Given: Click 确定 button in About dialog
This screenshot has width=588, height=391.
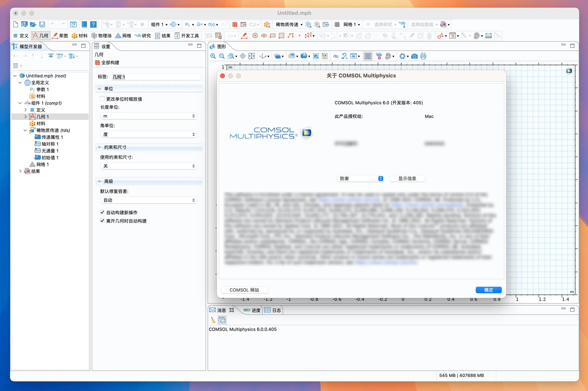Looking at the screenshot, I should [x=489, y=290].
